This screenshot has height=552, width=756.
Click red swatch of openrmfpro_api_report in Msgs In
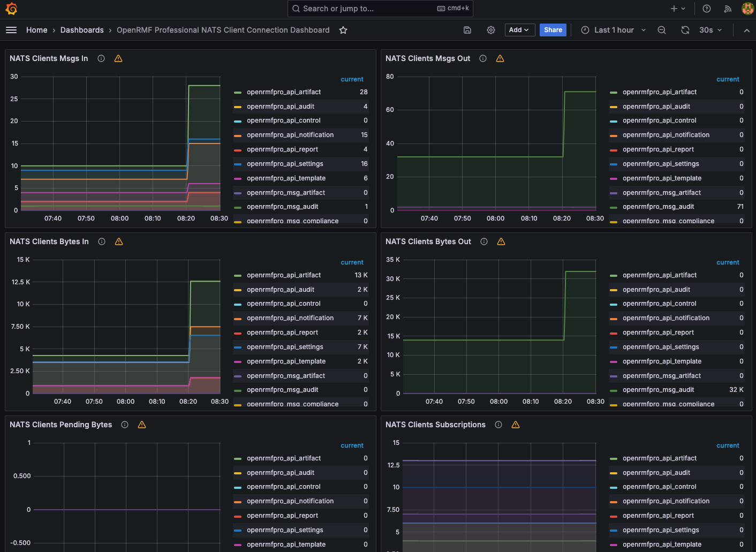coord(238,150)
